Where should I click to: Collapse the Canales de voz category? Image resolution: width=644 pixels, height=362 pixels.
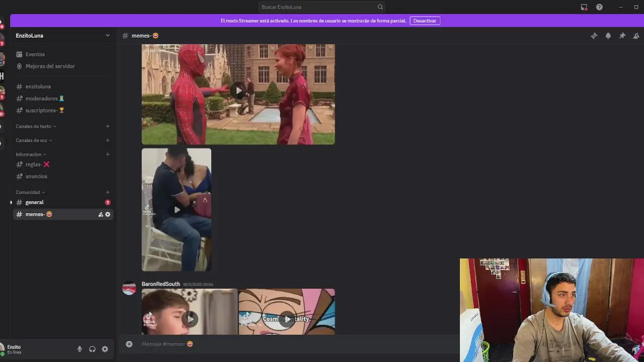34,140
